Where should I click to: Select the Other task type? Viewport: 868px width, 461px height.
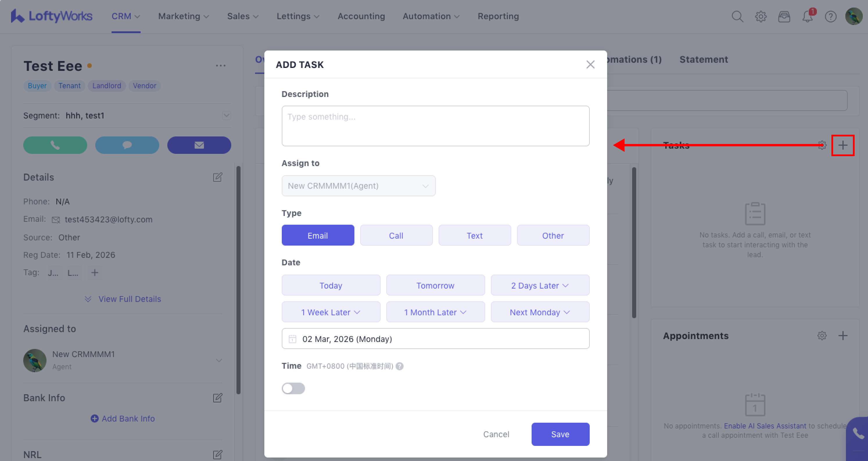pos(553,235)
